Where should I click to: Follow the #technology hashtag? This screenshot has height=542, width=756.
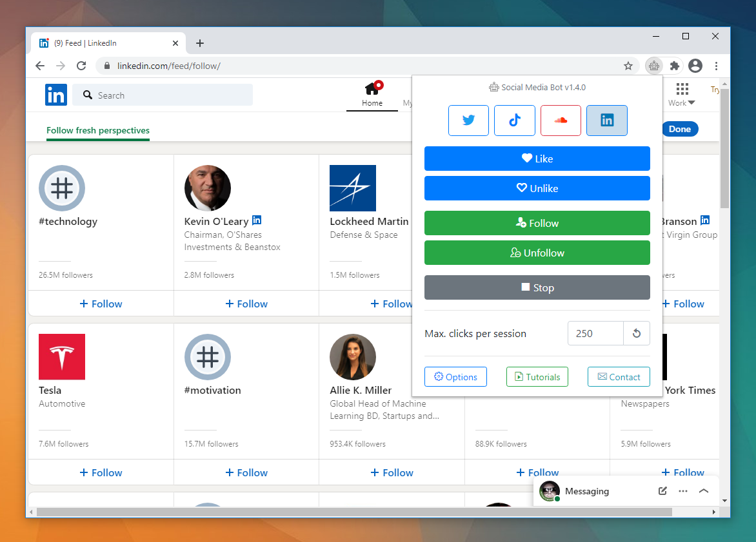pyautogui.click(x=101, y=304)
